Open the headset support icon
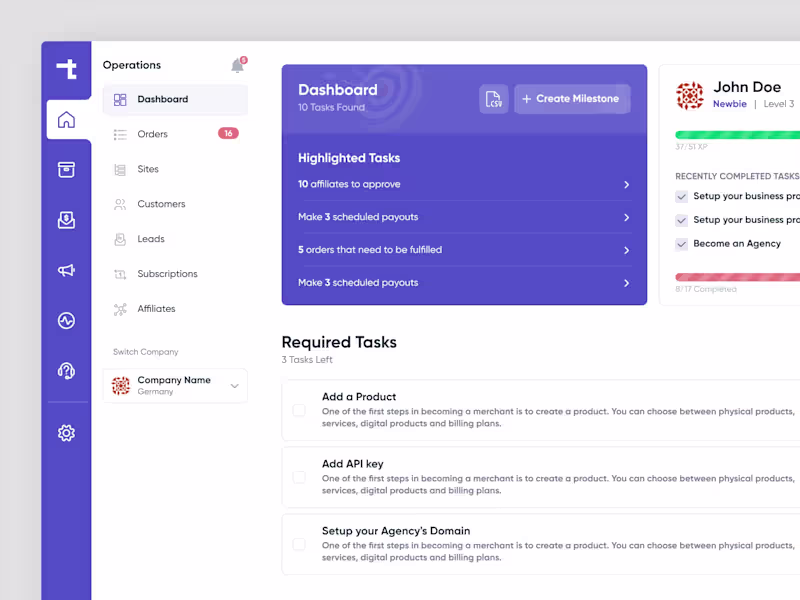 (66, 371)
